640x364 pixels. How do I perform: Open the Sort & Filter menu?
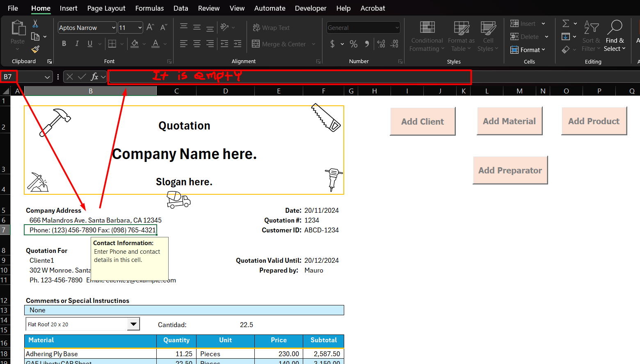pos(591,36)
